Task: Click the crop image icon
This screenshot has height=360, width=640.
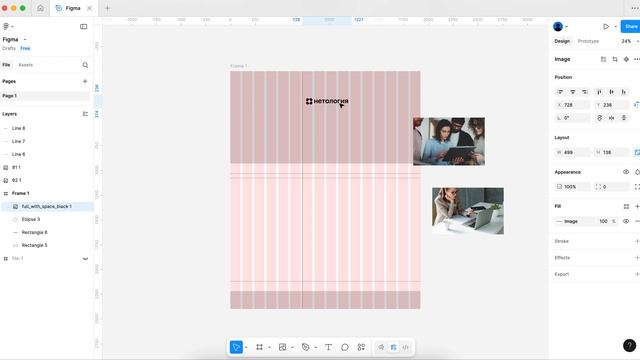Action: click(x=615, y=60)
